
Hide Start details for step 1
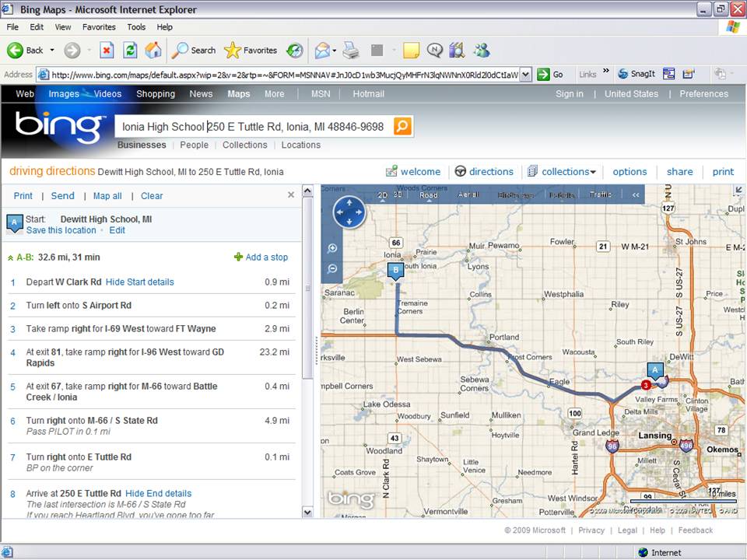click(x=139, y=282)
